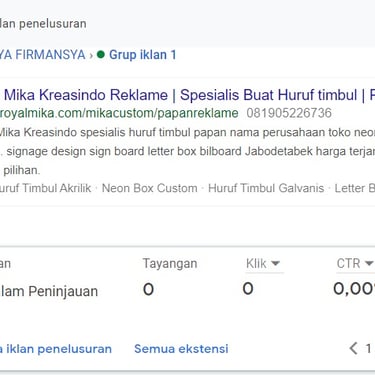Open the Mika Kreasindo Reklame ad headline
Image resolution: width=375 pixels, height=375 pixels.
pos(86,95)
